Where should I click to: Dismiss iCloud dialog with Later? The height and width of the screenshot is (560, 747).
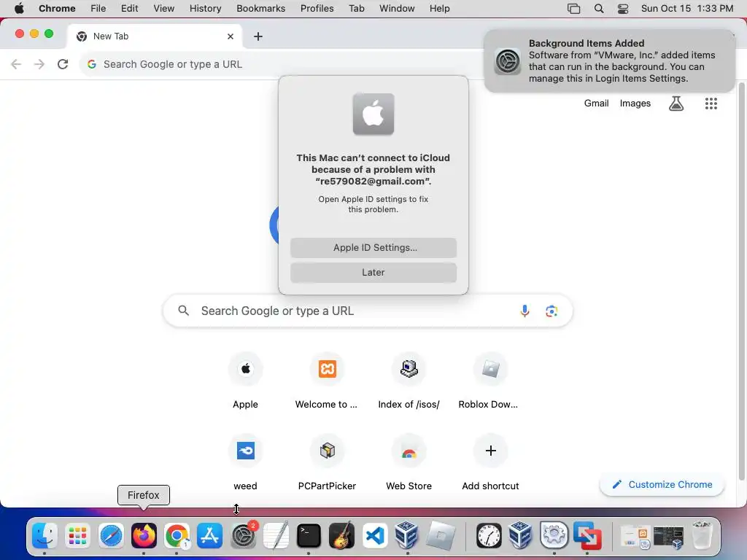pyautogui.click(x=373, y=273)
